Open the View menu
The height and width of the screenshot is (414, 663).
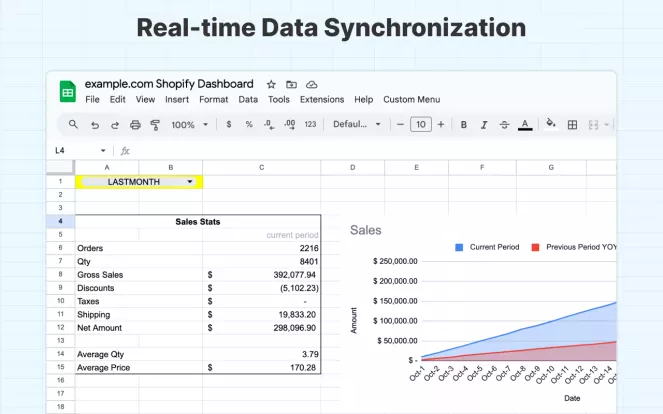point(145,99)
